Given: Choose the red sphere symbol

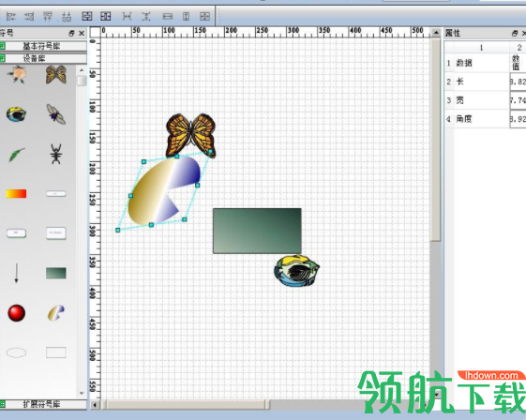Looking at the screenshot, I should [x=17, y=313].
